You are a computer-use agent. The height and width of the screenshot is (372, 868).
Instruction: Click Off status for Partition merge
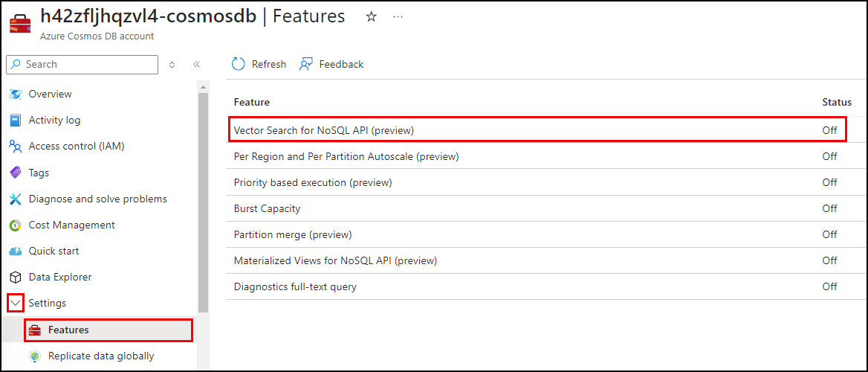pyautogui.click(x=830, y=234)
